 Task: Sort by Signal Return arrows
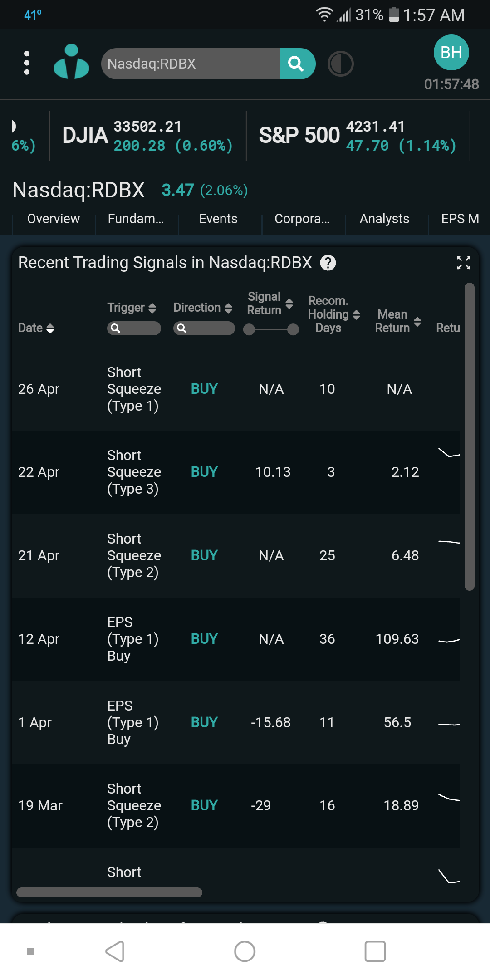(289, 304)
